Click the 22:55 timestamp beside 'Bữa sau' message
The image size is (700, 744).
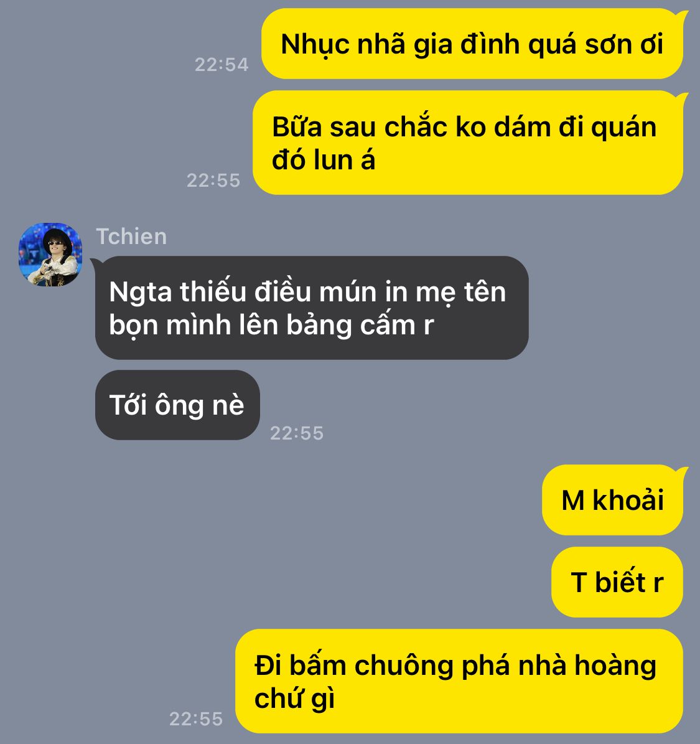point(213,181)
